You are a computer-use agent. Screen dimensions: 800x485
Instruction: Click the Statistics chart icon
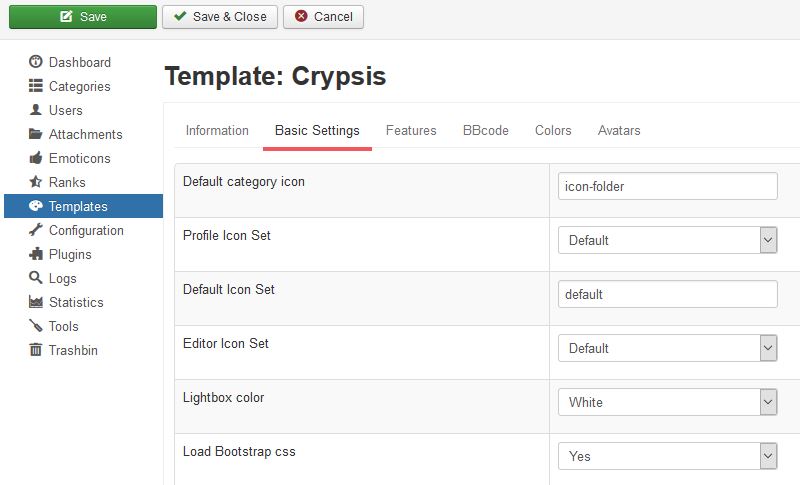point(36,302)
